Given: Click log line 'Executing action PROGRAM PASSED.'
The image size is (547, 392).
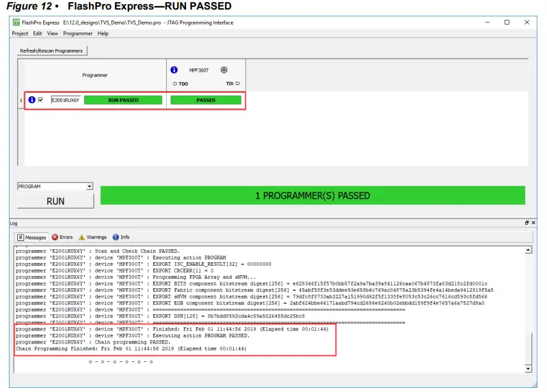Looking at the screenshot, I should point(133,335).
